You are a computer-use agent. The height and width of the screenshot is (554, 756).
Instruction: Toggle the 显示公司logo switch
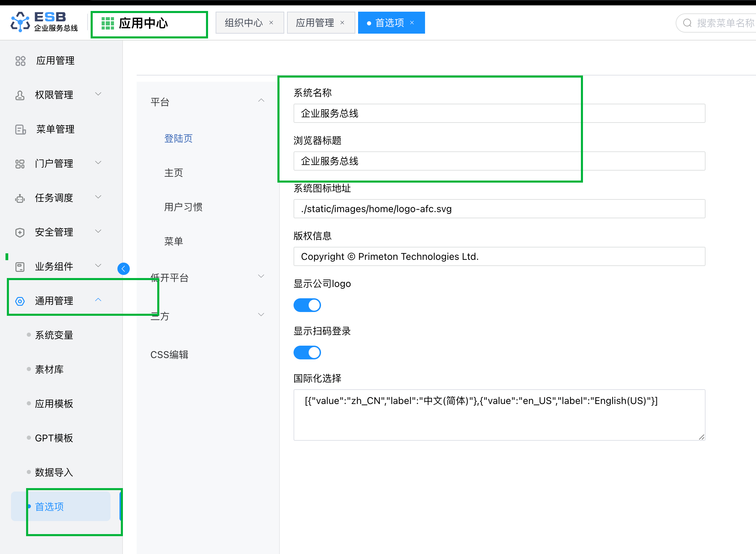click(x=307, y=305)
